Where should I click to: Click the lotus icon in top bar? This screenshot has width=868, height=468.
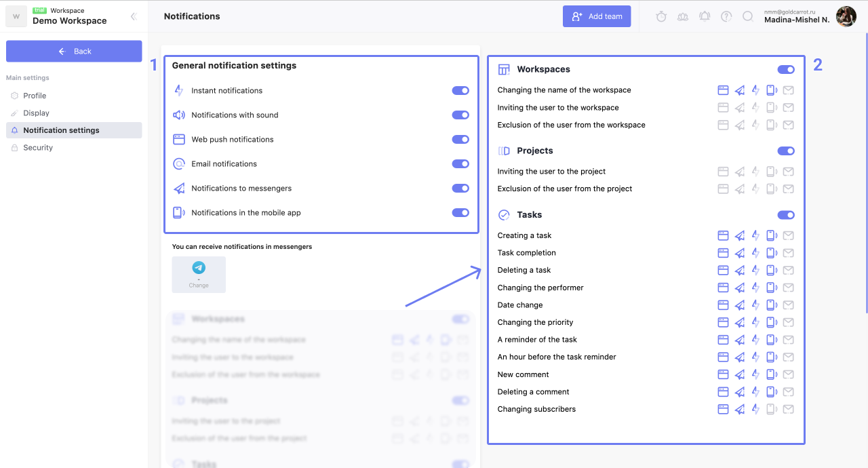click(683, 16)
